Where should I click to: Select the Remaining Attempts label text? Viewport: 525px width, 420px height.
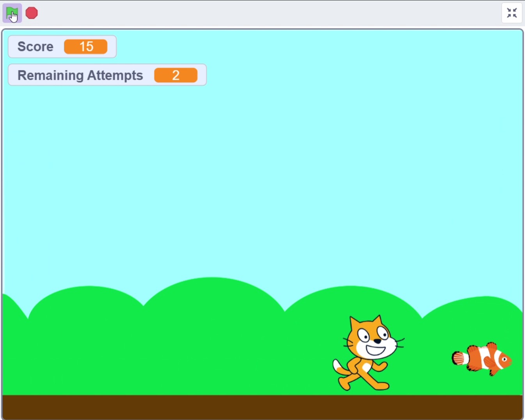(x=80, y=75)
